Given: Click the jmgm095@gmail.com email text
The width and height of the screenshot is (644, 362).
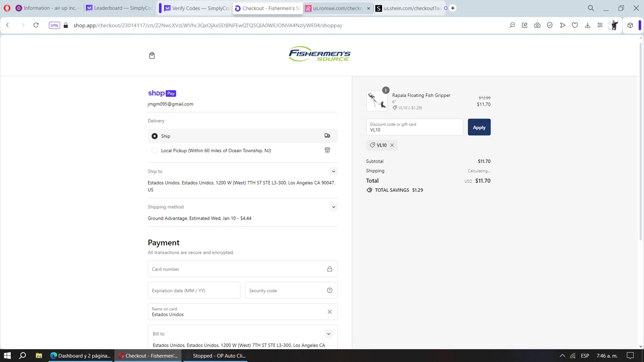Looking at the screenshot, I should 170,104.
